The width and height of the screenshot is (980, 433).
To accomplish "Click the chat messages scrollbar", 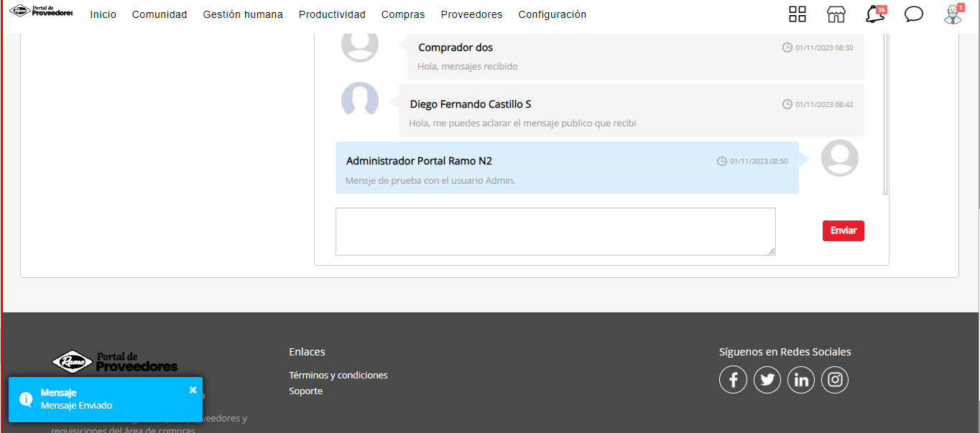I will coord(885,115).
